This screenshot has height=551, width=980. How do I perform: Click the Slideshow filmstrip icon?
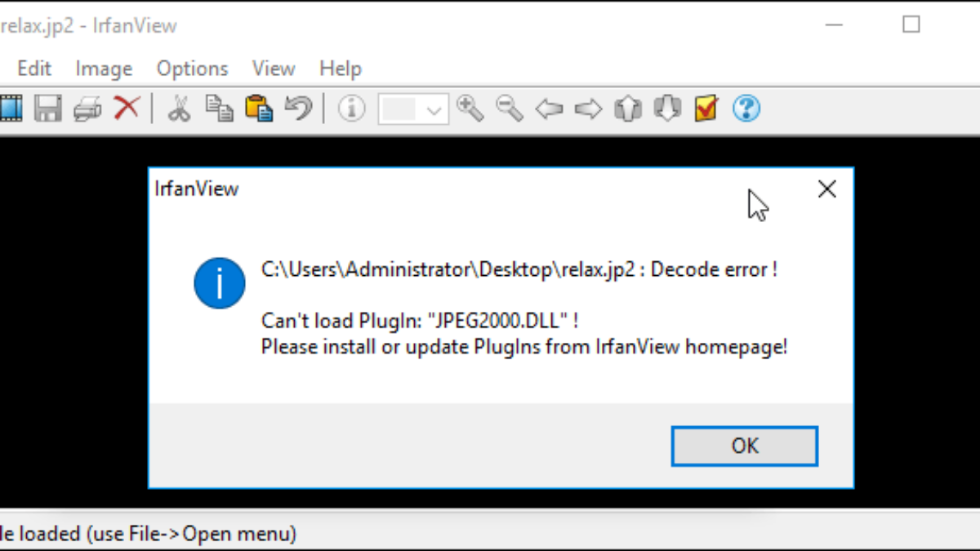click(x=11, y=108)
